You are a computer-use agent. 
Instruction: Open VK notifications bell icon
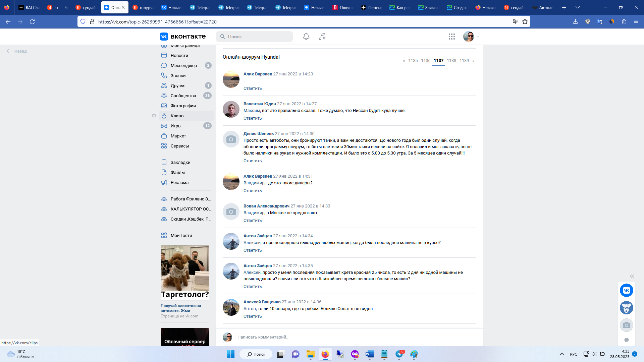coord(306,37)
